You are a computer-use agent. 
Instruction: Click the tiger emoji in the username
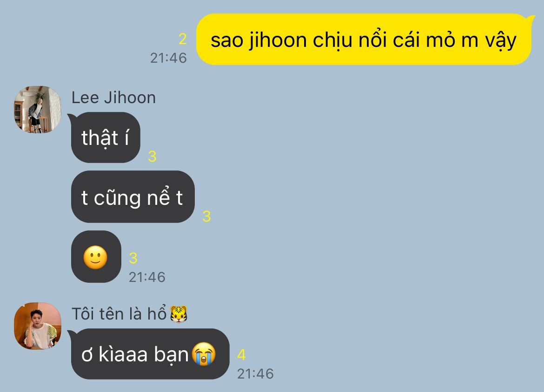(x=179, y=314)
